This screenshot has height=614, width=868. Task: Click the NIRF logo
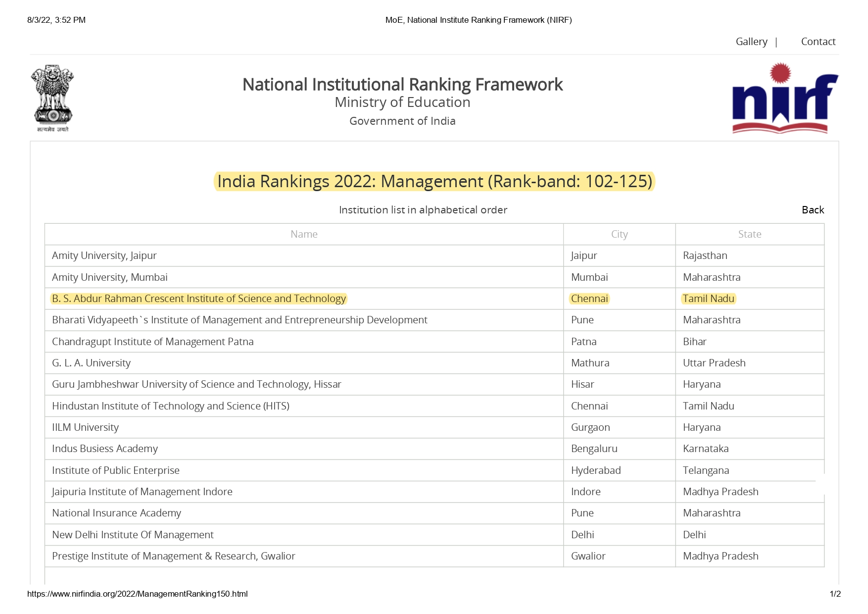(785, 98)
